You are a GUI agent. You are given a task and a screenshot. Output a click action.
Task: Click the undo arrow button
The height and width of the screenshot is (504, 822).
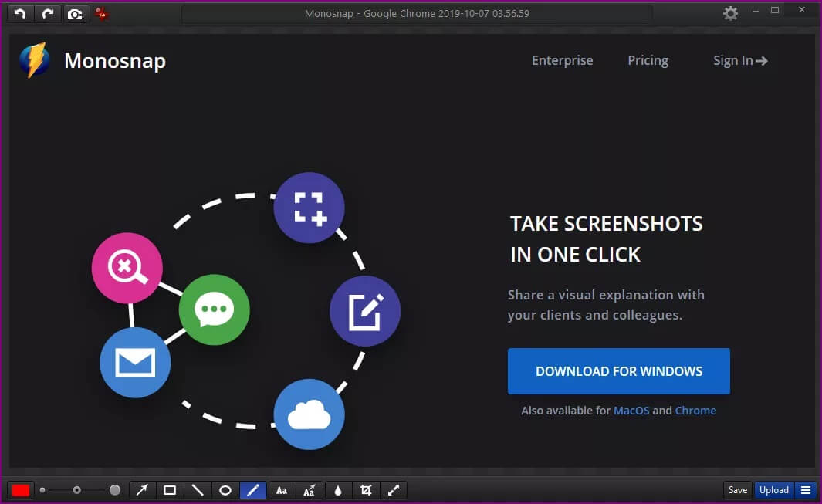[x=20, y=13]
